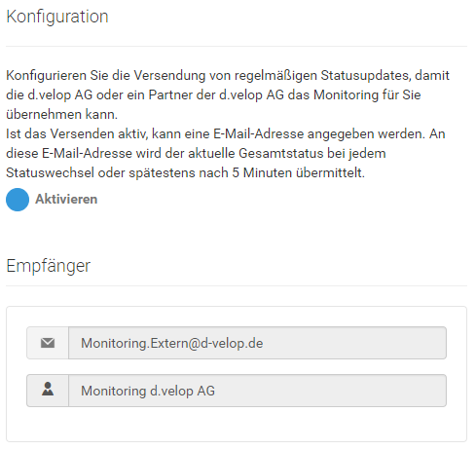Click the envelope icon beside the email field
The height and width of the screenshot is (450, 476).
click(48, 343)
